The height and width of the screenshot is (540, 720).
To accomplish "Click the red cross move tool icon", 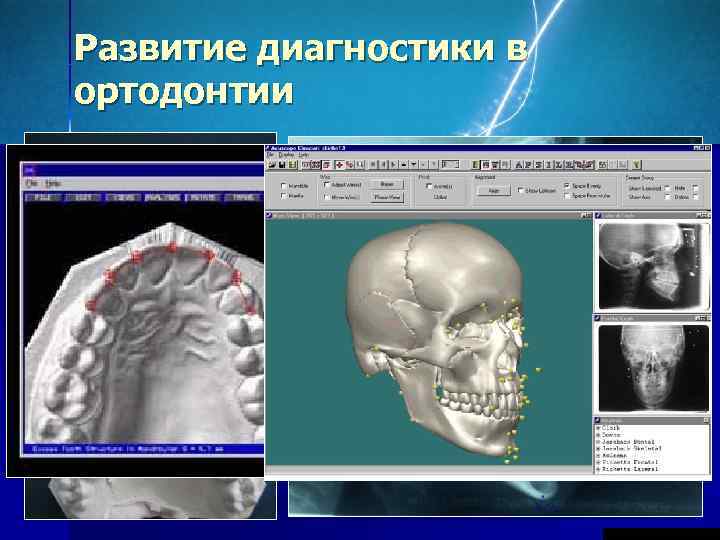I will point(339,165).
